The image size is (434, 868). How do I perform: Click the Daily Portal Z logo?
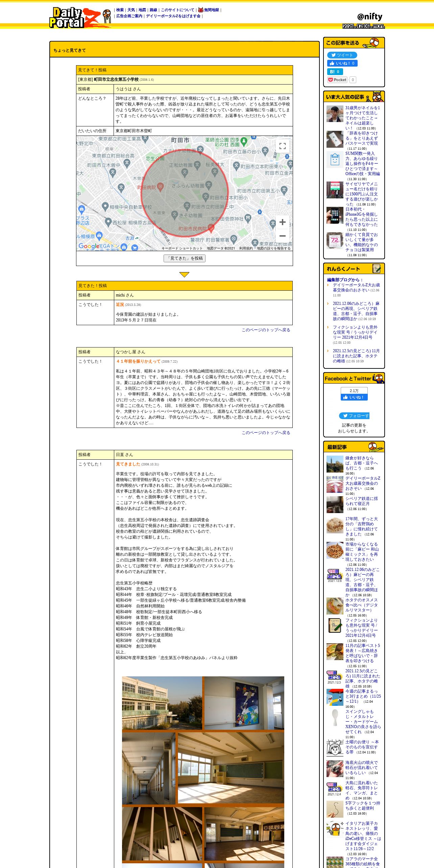click(80, 17)
